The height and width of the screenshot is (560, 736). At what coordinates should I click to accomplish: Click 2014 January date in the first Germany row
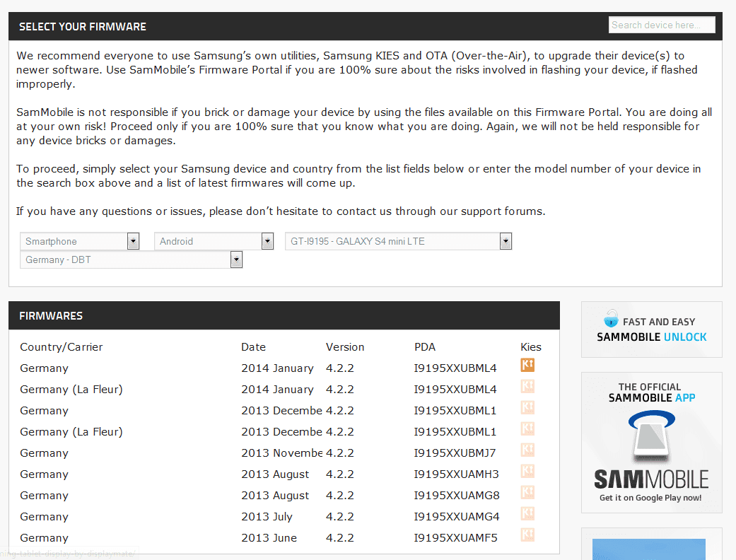tap(277, 368)
